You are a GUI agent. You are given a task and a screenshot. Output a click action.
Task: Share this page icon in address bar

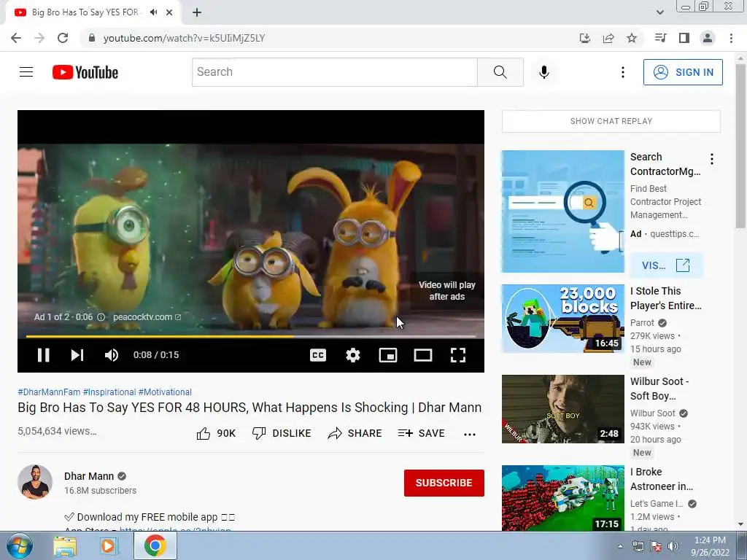pos(608,38)
